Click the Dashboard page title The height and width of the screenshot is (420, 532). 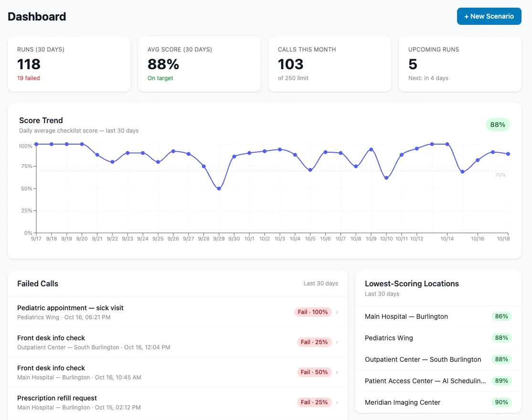37,17
